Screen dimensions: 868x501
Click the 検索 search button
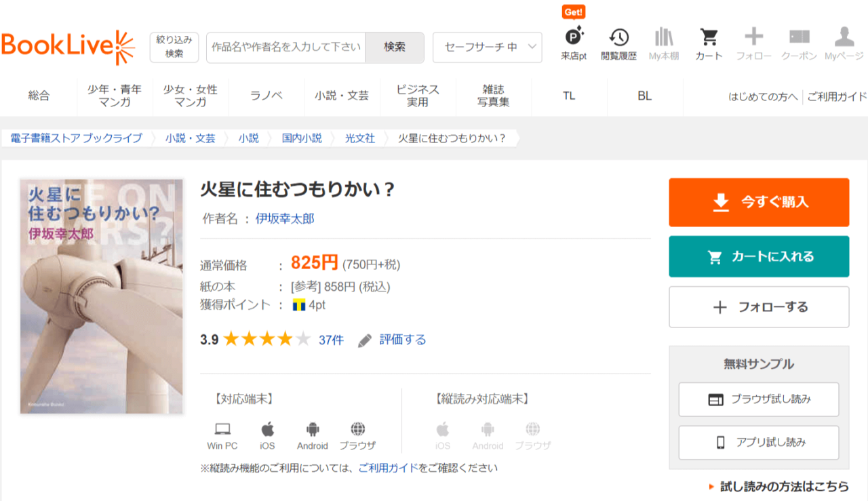coord(395,47)
